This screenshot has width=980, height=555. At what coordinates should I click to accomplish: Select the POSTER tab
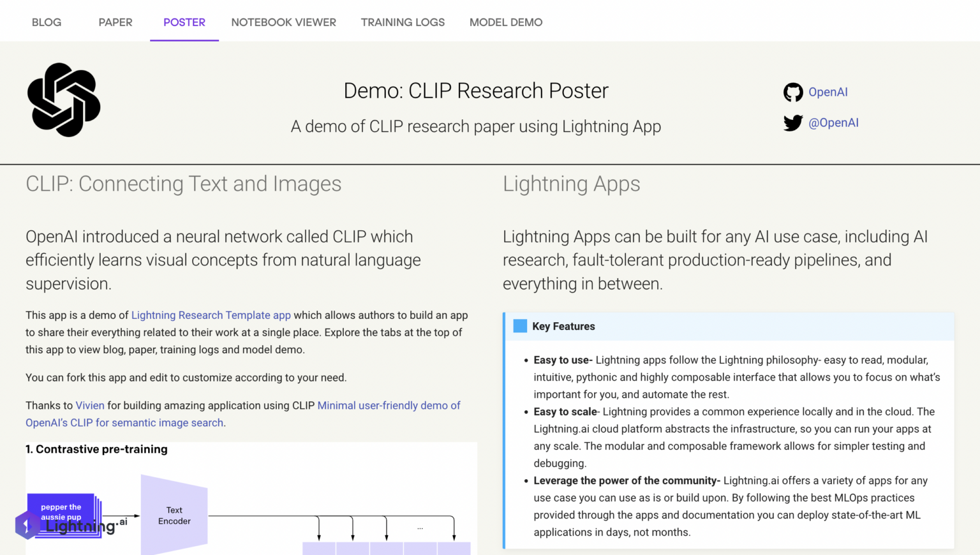184,22
